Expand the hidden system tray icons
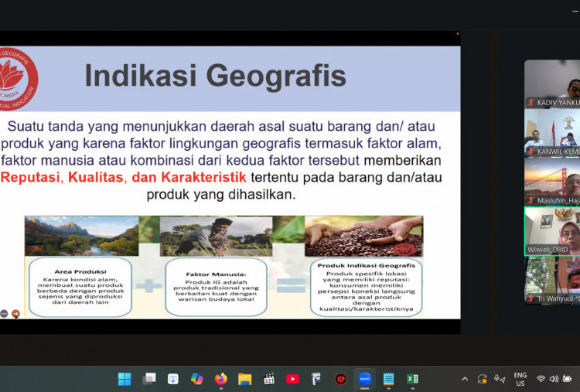The image size is (580, 392). click(465, 379)
